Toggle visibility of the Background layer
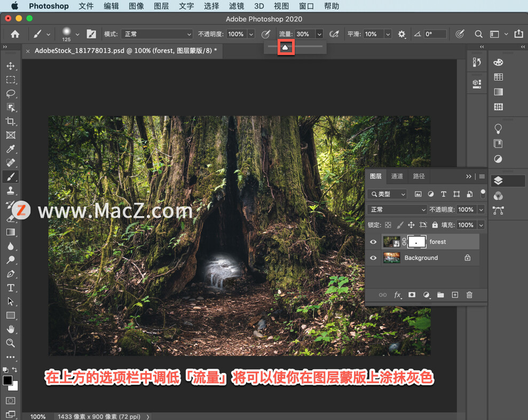Viewport: 528px width, 420px height. point(373,258)
